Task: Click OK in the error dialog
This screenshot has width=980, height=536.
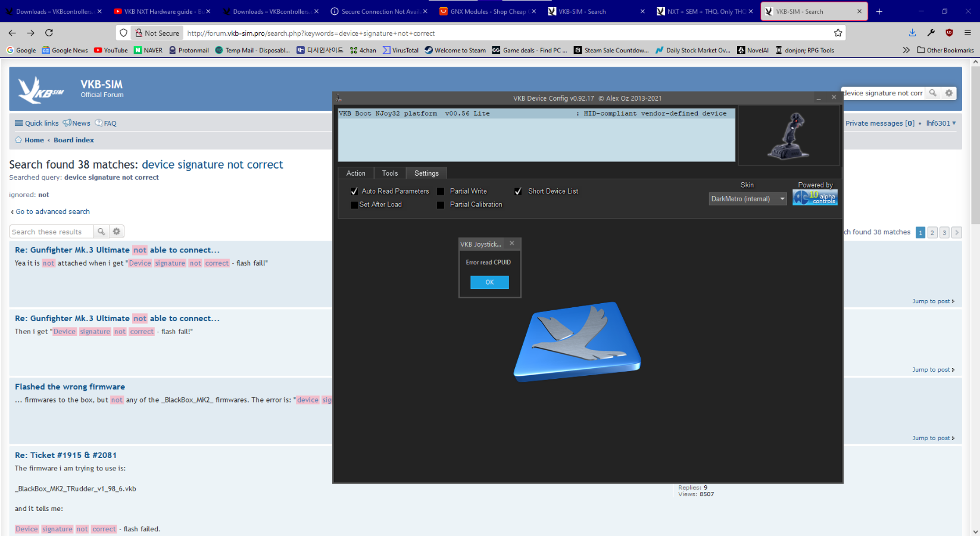Action: pyautogui.click(x=489, y=282)
